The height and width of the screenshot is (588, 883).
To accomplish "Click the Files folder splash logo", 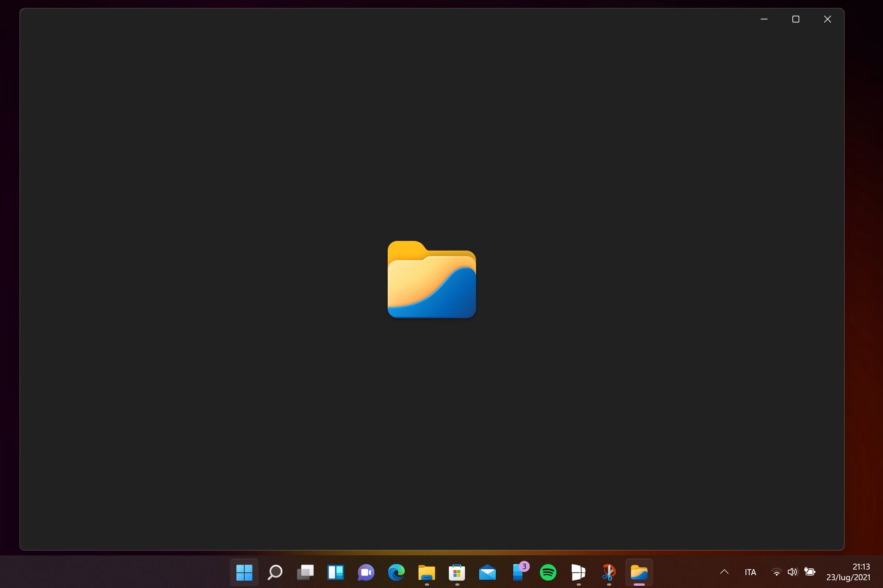I will click(431, 279).
